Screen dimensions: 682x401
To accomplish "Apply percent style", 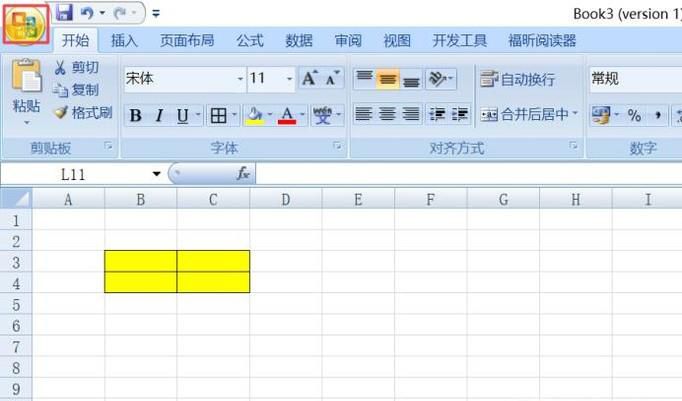I will tap(634, 115).
